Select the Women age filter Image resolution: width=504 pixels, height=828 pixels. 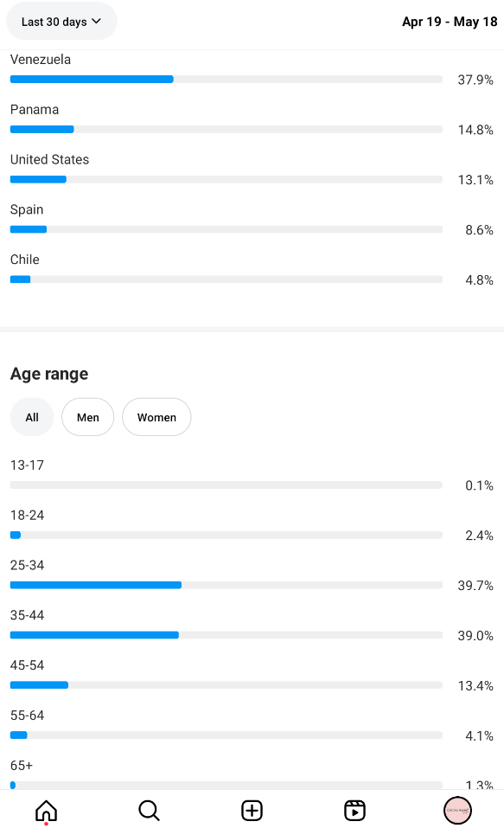(156, 417)
